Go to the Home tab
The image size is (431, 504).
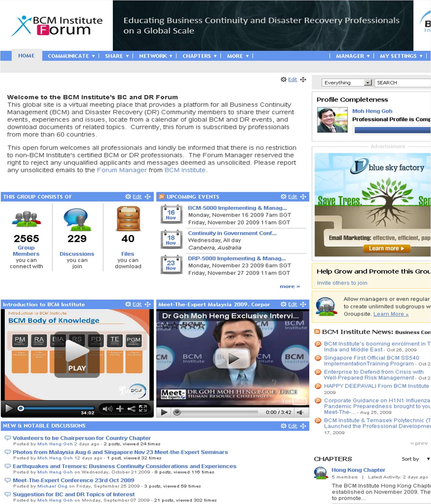click(x=27, y=56)
